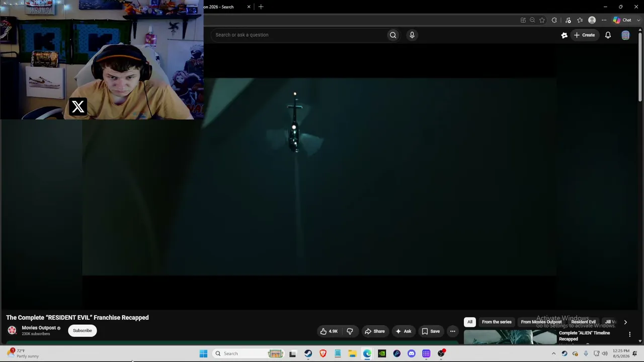Open the media control music note icon

pos(568,20)
